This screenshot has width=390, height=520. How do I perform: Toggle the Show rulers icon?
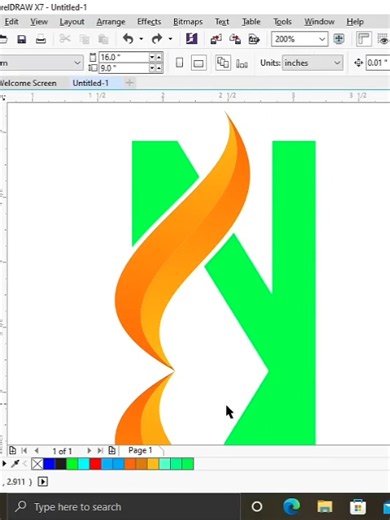coord(364,39)
